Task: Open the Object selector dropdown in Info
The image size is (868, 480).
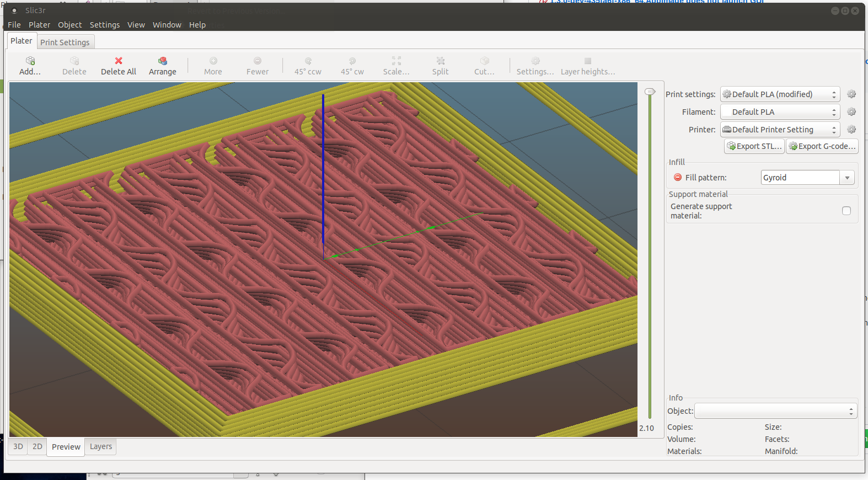Action: click(x=775, y=411)
